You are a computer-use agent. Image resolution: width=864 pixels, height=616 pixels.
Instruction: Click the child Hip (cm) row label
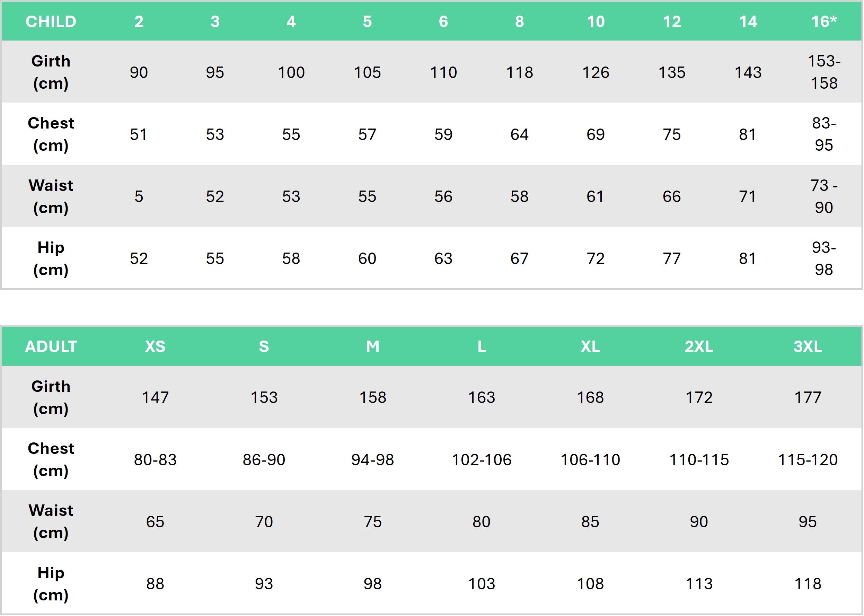(x=51, y=259)
